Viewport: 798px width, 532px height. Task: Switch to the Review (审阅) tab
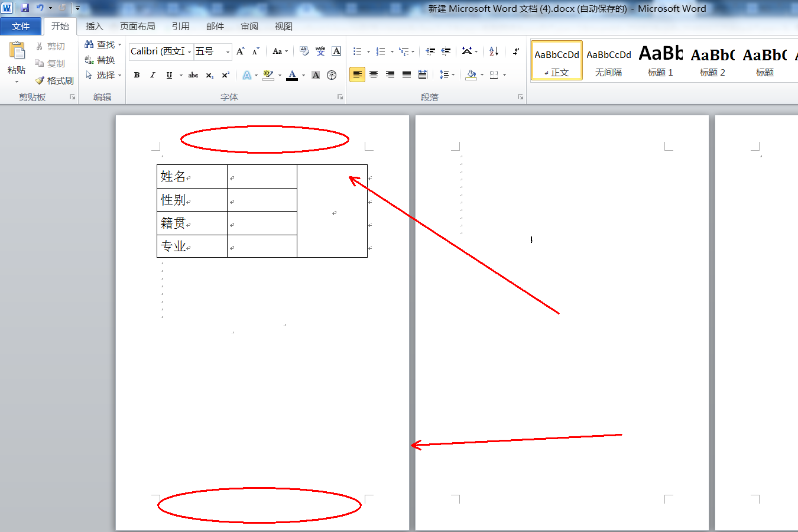[249, 27]
